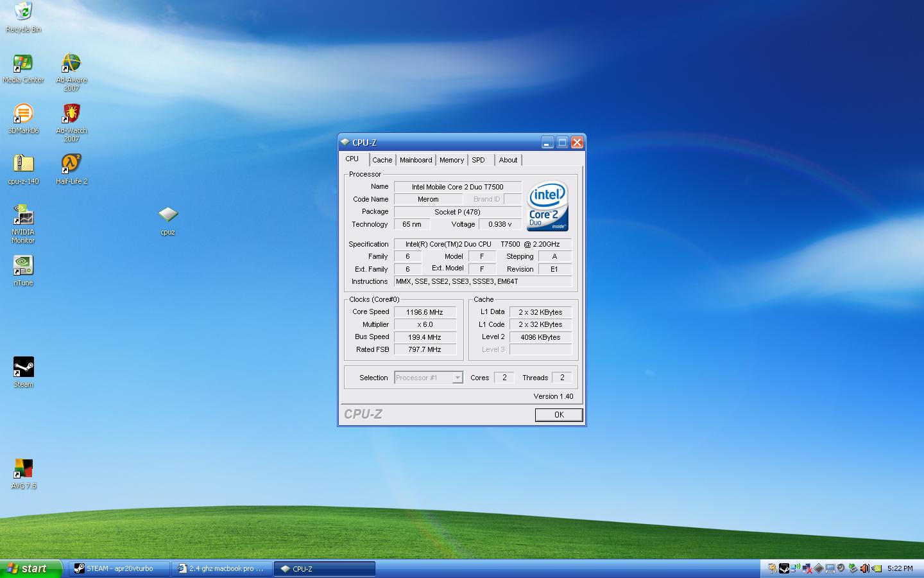Viewport: 924px width, 578px height.
Task: Click L1 Code cache value field
Action: coord(540,324)
